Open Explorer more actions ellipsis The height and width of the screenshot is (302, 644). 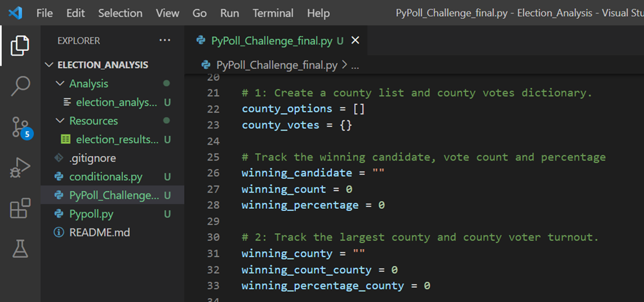click(165, 40)
